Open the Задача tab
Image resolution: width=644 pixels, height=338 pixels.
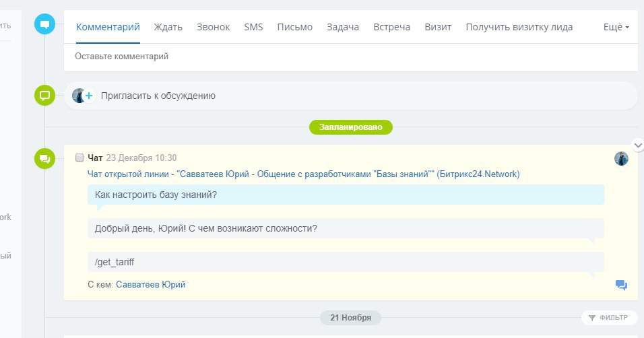point(343,27)
